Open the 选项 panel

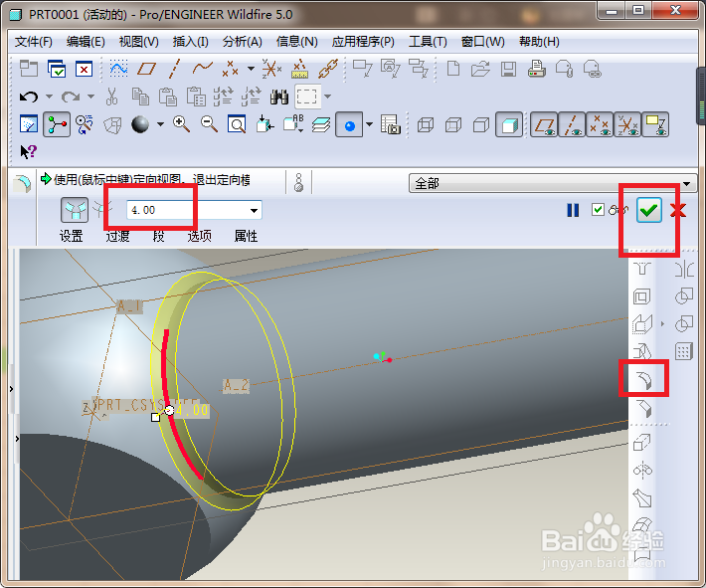point(199,236)
